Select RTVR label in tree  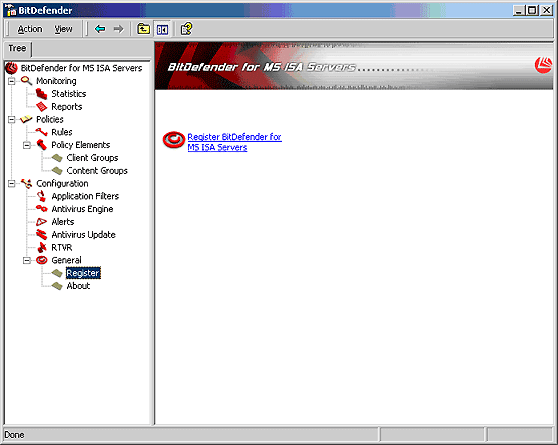point(62,247)
